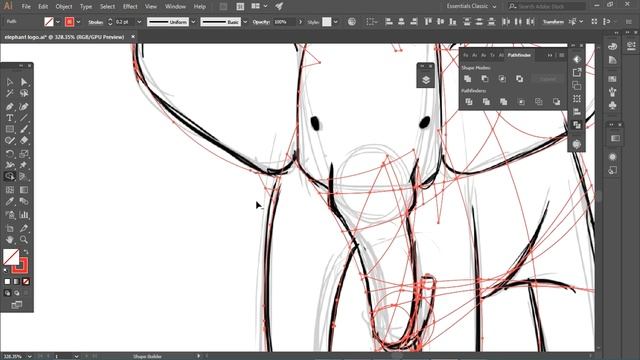Expand the Opacity arrow
This screenshot has width=640, height=360.
click(300, 22)
